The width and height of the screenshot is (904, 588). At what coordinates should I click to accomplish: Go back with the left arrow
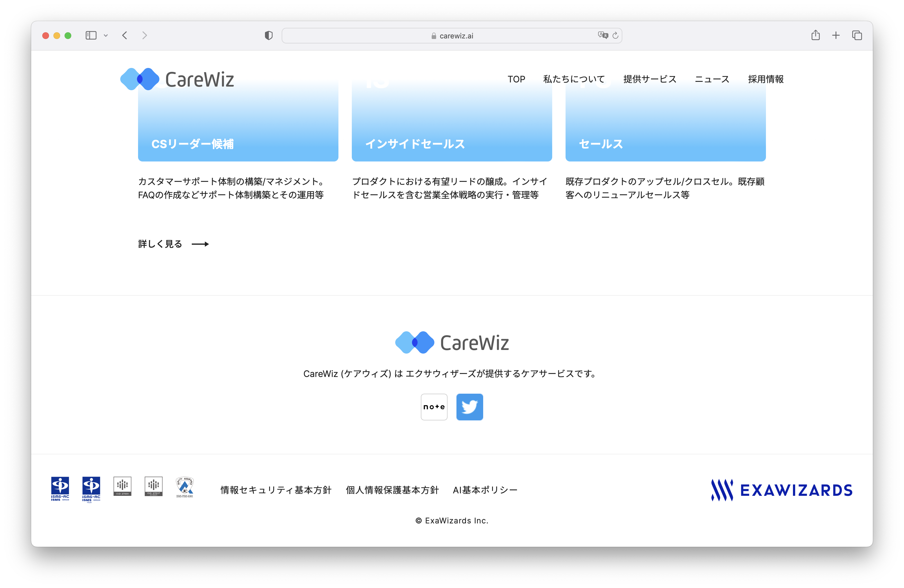(125, 35)
